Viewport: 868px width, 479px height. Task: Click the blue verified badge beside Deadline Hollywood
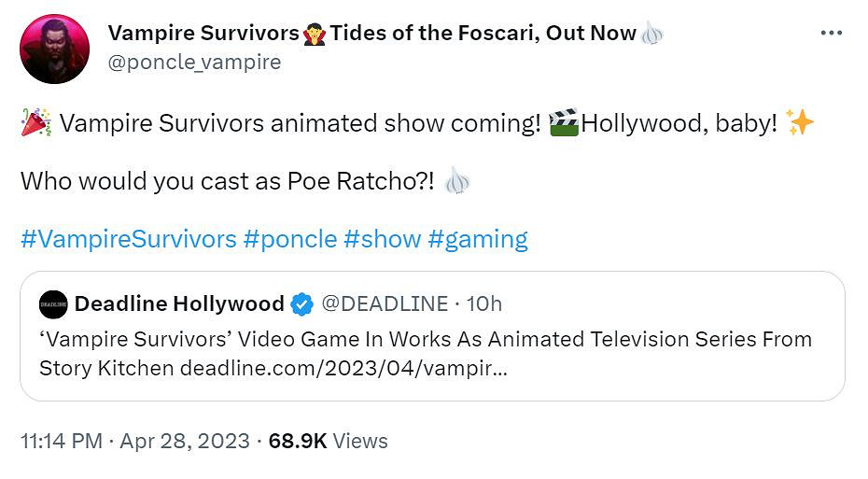pos(302,304)
